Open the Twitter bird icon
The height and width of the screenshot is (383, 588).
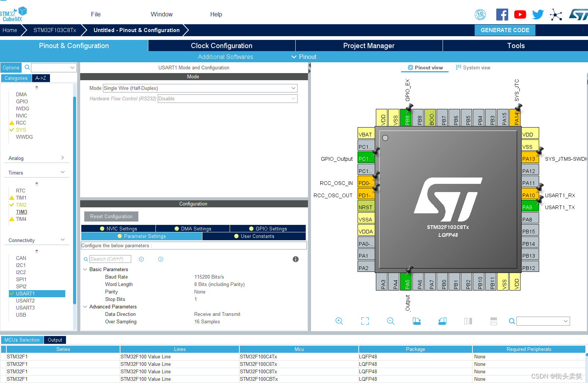tap(538, 15)
